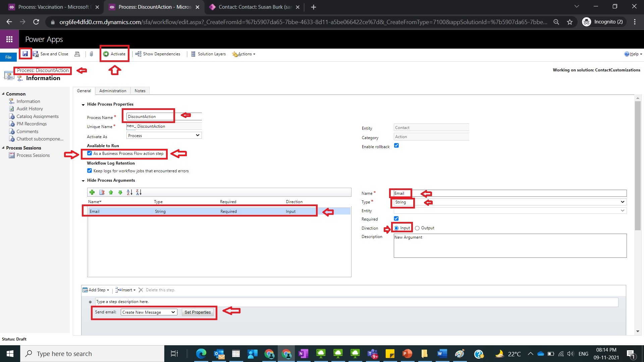Sort arguments with the A-Z sort icon
This screenshot has height=362, width=644.
click(130, 192)
